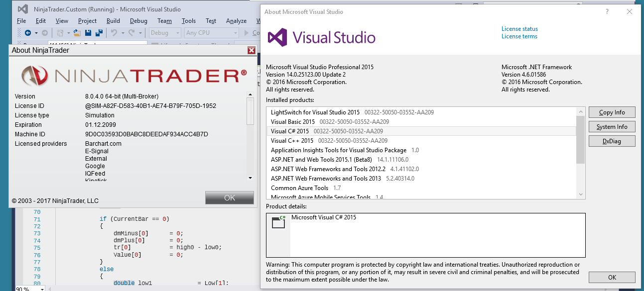Click the NinjaTrader info list scrollbar track
Screen dimensions: 644x291
[x=250, y=149]
